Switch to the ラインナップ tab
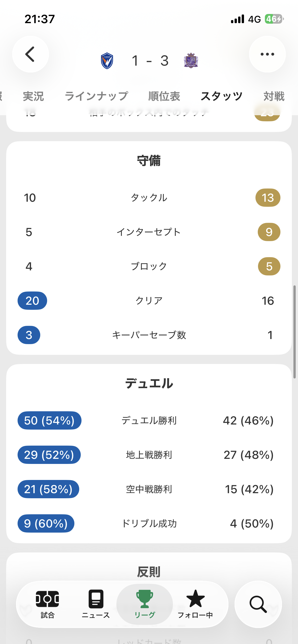Viewport: 298px width, 644px height. coord(96,96)
